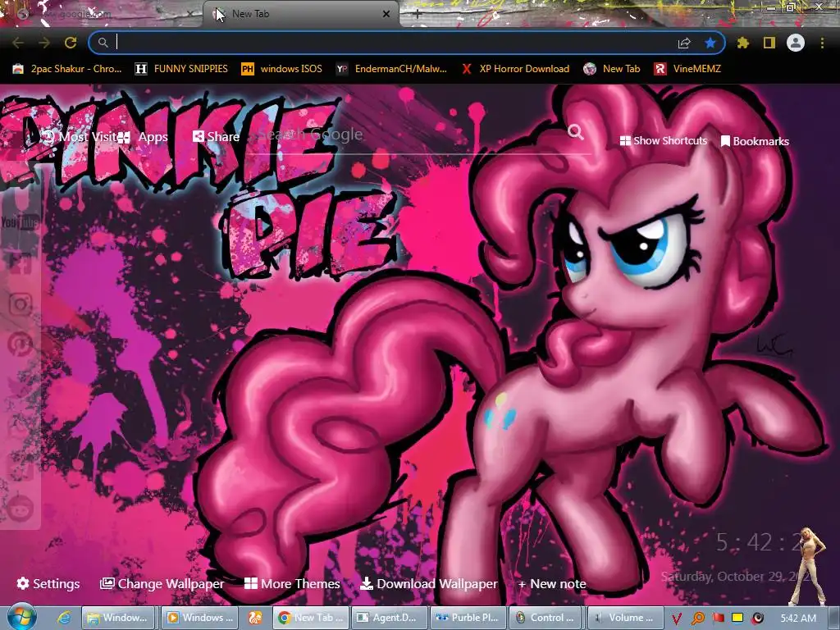Add a note with + New note
The image size is (840, 630).
(552, 583)
